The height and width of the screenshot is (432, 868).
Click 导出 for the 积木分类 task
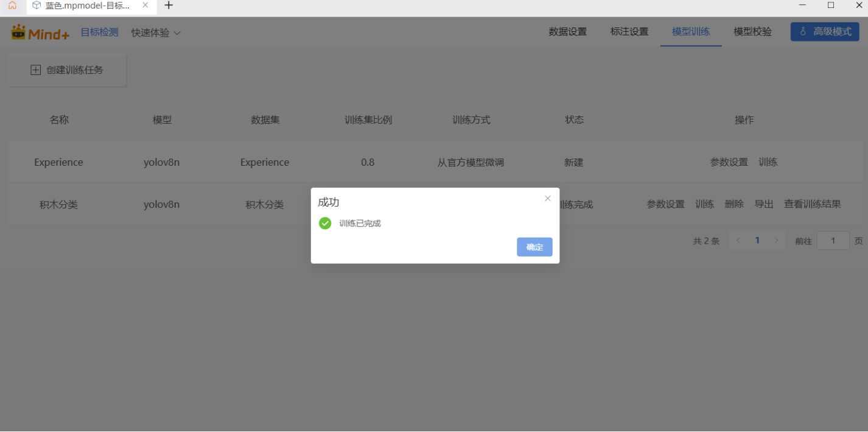pyautogui.click(x=764, y=205)
